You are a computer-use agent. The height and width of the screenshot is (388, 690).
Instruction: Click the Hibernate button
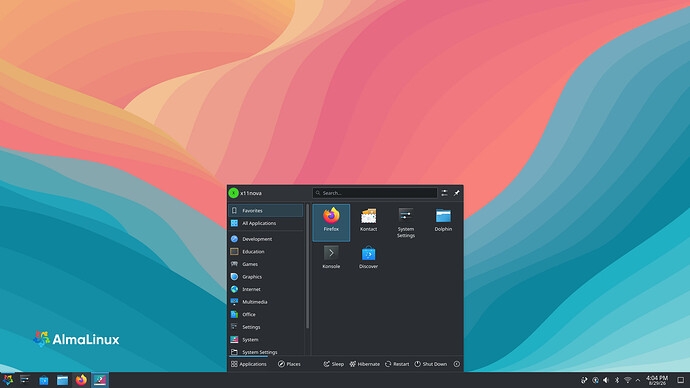coord(364,364)
